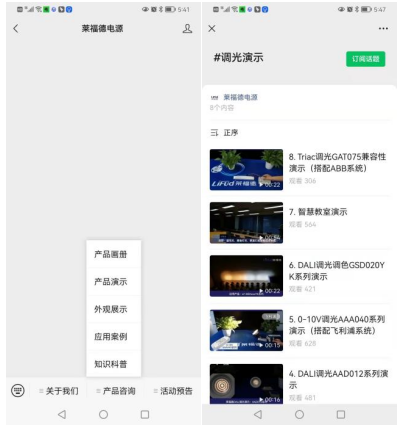Tap the recent apps square on right phone
This screenshot has height=427, width=403.
point(341,414)
